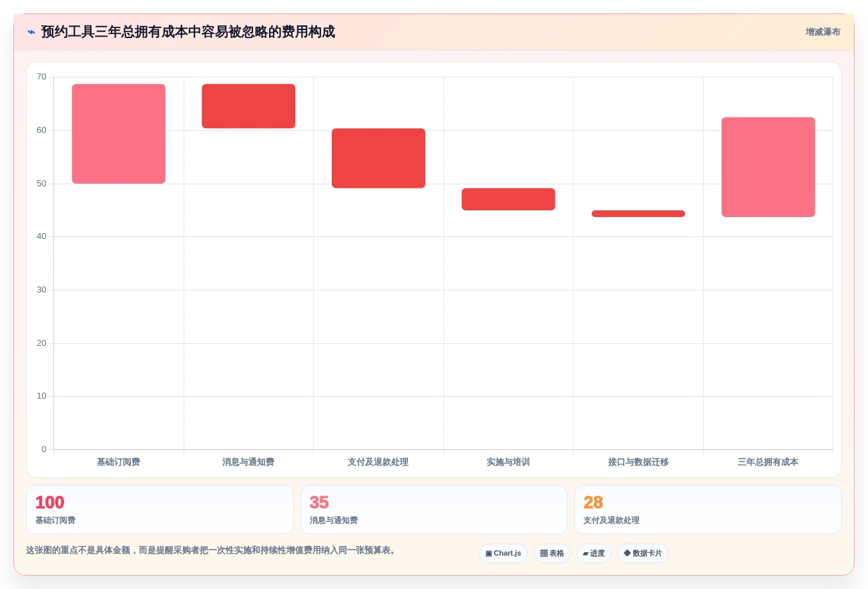Click the lightning icon beside the title
Screen dimensions: 868x589
click(x=31, y=32)
